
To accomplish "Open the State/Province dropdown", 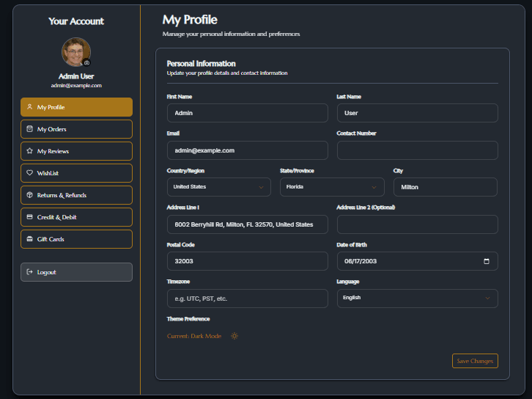I will click(x=331, y=187).
